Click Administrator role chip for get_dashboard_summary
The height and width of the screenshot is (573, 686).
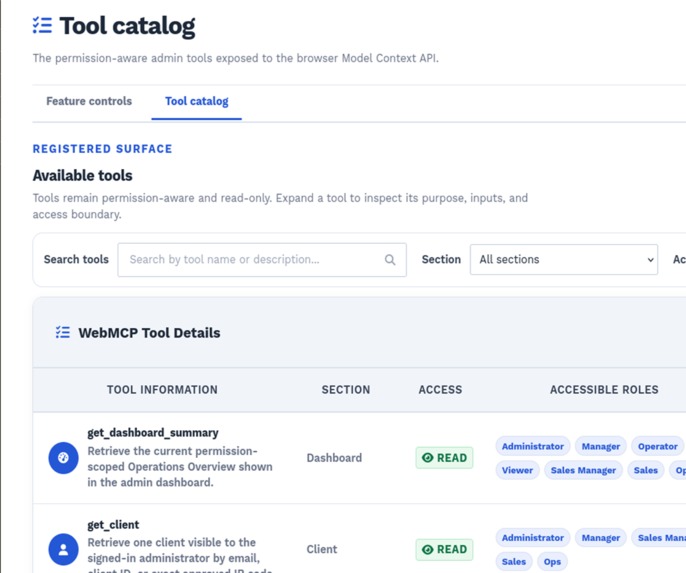pyautogui.click(x=533, y=446)
